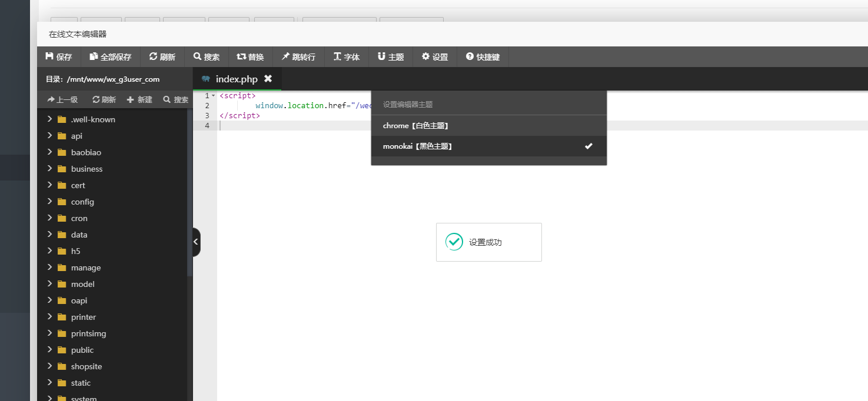This screenshot has height=401, width=868.
Task: Expand the h5 folder chevron
Action: (x=50, y=251)
